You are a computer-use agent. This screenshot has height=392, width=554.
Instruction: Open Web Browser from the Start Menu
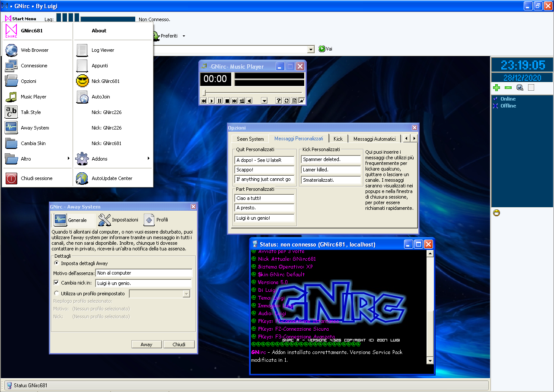35,50
